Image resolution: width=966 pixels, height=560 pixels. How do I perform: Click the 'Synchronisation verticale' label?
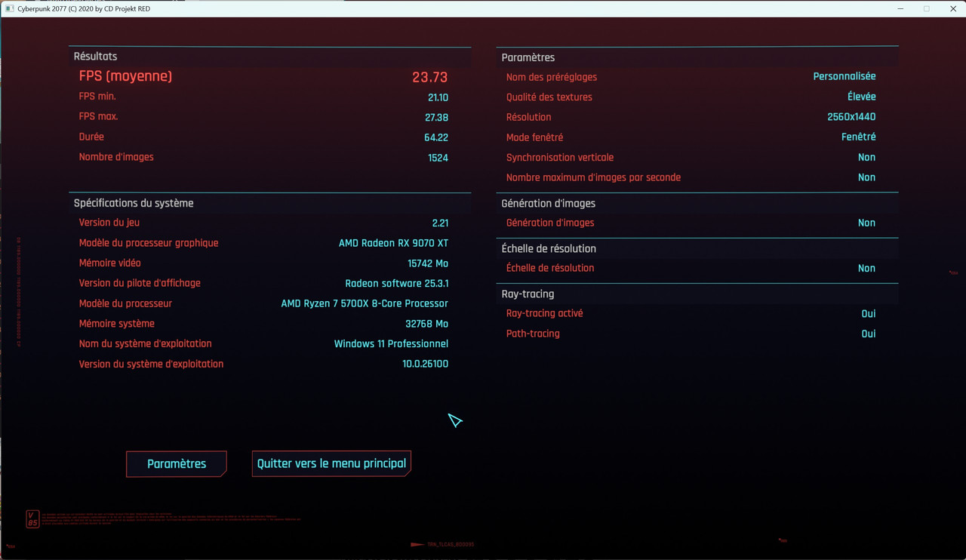tap(559, 158)
